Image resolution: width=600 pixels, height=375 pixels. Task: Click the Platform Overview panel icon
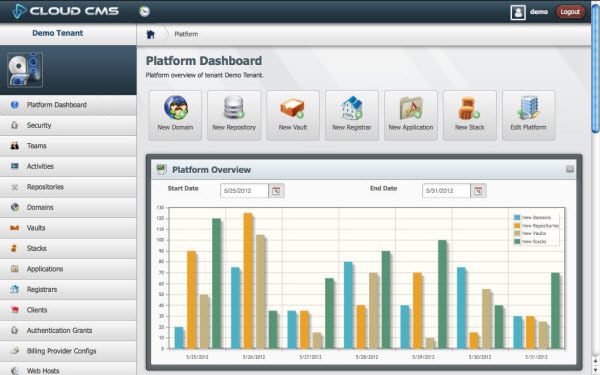(x=161, y=170)
